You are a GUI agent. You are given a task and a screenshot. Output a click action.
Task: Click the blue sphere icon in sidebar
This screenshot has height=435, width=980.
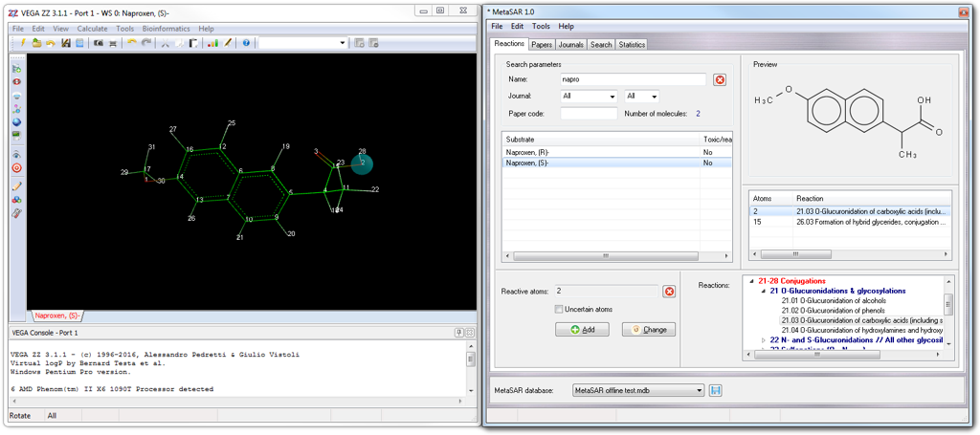pyautogui.click(x=16, y=122)
